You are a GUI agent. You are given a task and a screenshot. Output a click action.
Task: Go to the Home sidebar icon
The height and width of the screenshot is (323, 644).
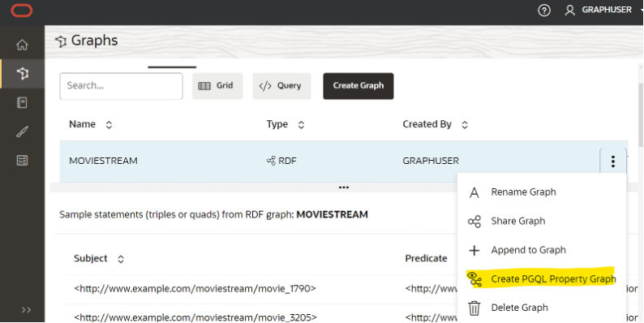point(22,45)
